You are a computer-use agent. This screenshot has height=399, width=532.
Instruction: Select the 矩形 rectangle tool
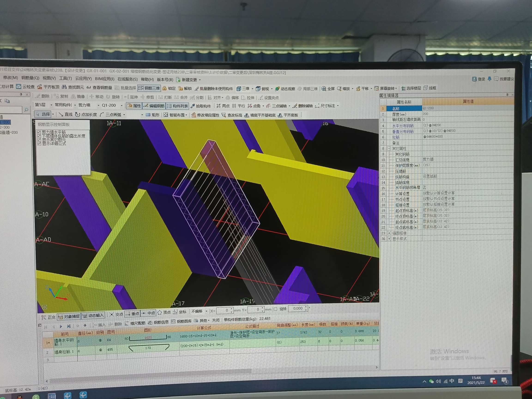click(x=153, y=115)
